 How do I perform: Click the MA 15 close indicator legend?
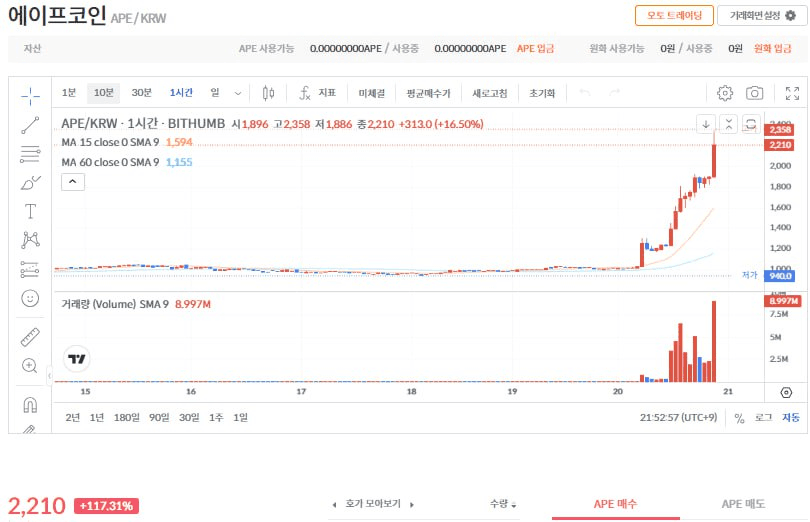coord(127,142)
